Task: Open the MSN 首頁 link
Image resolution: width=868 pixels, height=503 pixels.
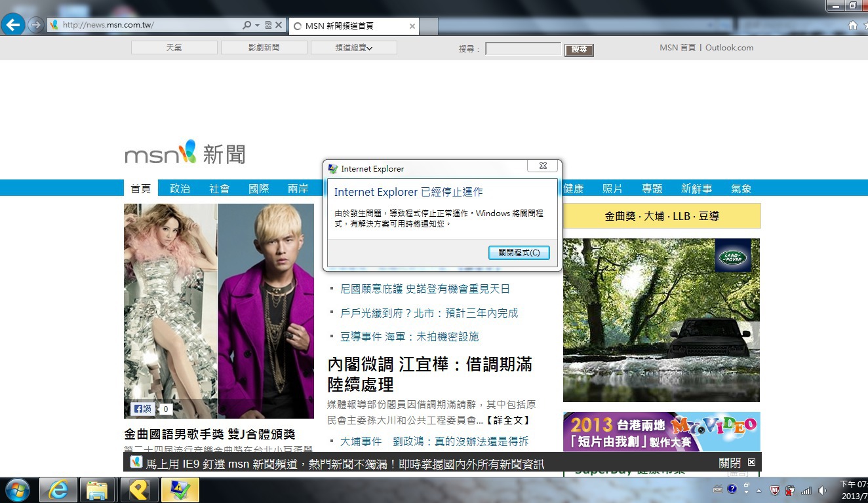Action: [x=678, y=48]
